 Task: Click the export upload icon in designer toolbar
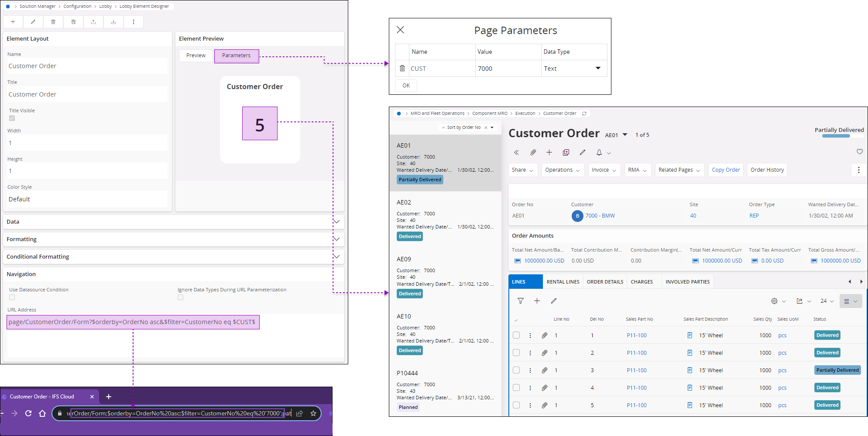pyautogui.click(x=93, y=22)
